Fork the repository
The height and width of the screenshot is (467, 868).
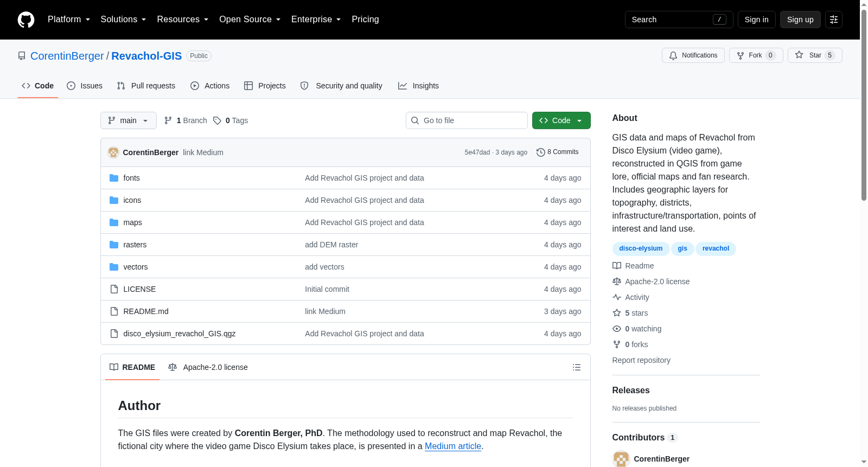[x=756, y=55]
